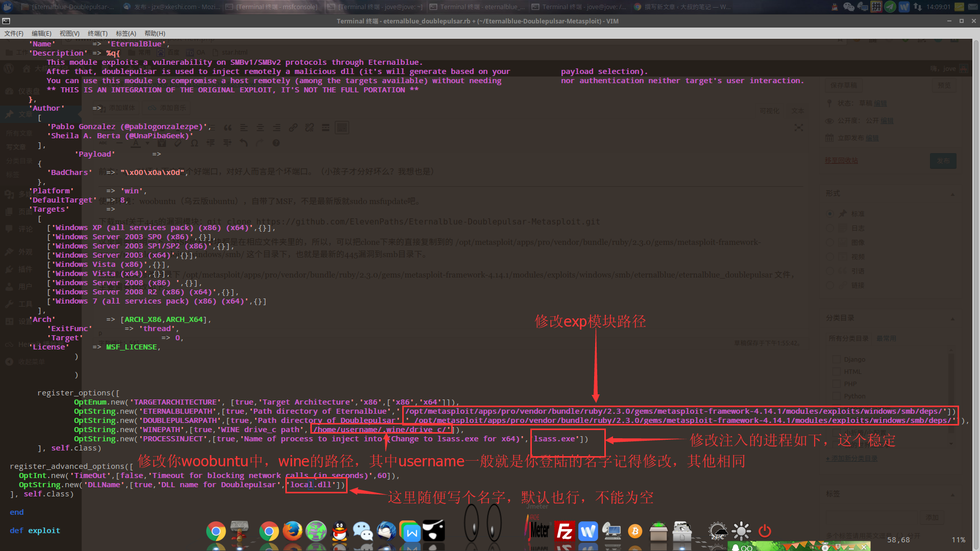Open the 编辑(E) menu
The height and width of the screenshot is (551, 980).
pyautogui.click(x=41, y=33)
